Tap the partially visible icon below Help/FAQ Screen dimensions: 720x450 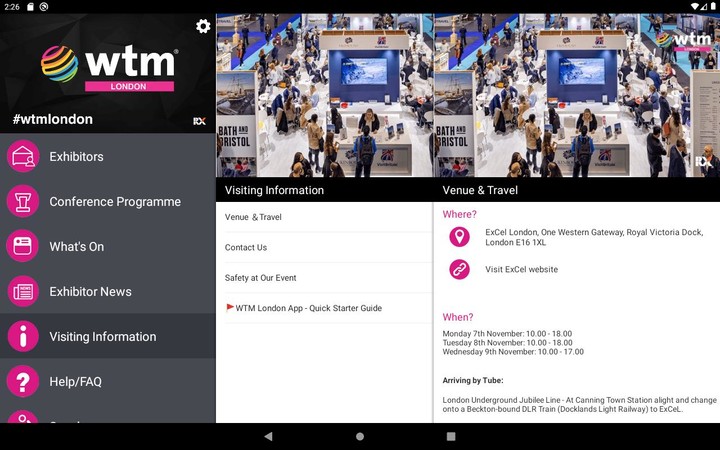click(x=23, y=416)
